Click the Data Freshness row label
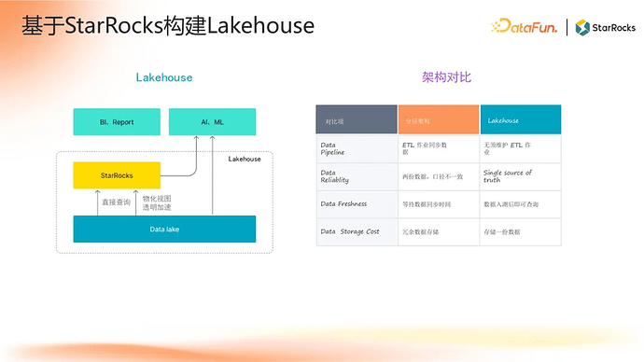 (x=343, y=204)
